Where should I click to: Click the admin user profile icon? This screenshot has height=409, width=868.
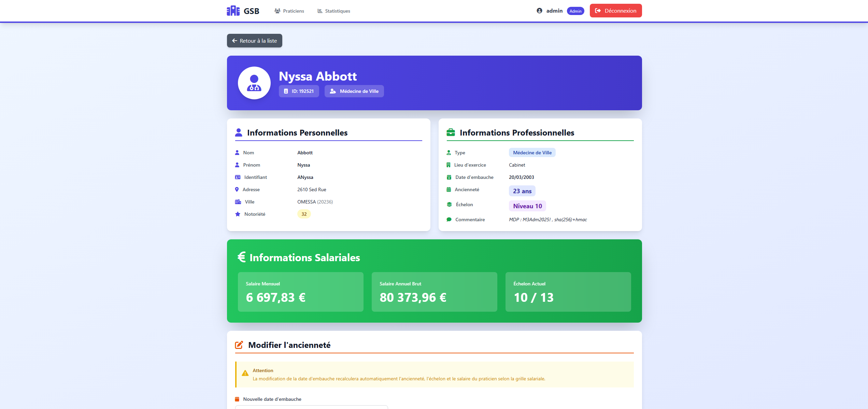point(539,11)
